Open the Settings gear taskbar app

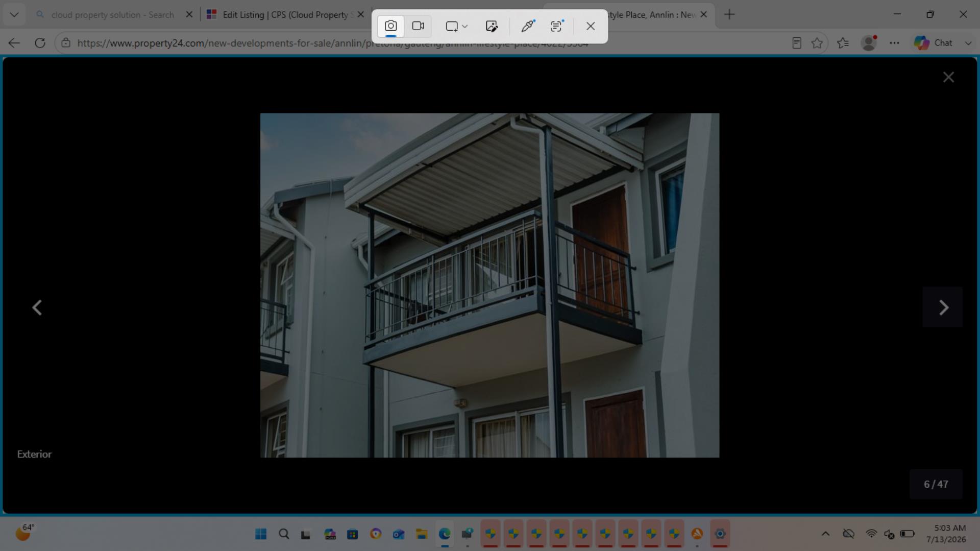click(720, 534)
